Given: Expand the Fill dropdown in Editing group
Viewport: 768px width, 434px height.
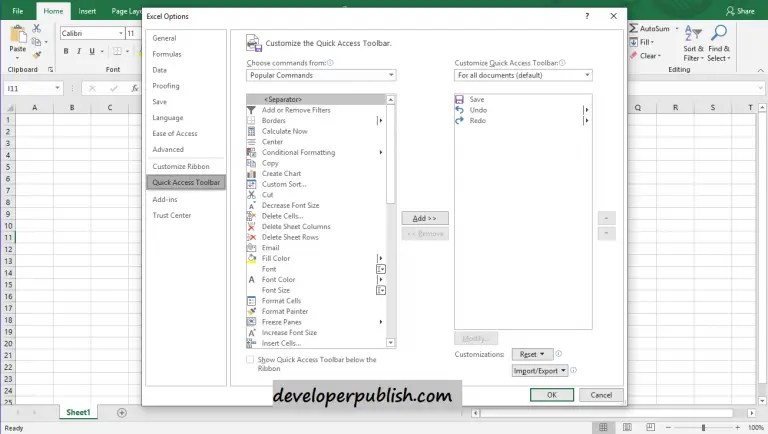Looking at the screenshot, I should [x=652, y=43].
